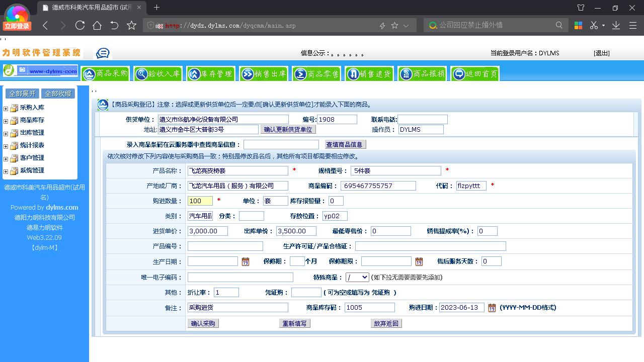644x362 pixels.
Task: Click the 确认采购 confirm purchase button
Action: (203, 323)
